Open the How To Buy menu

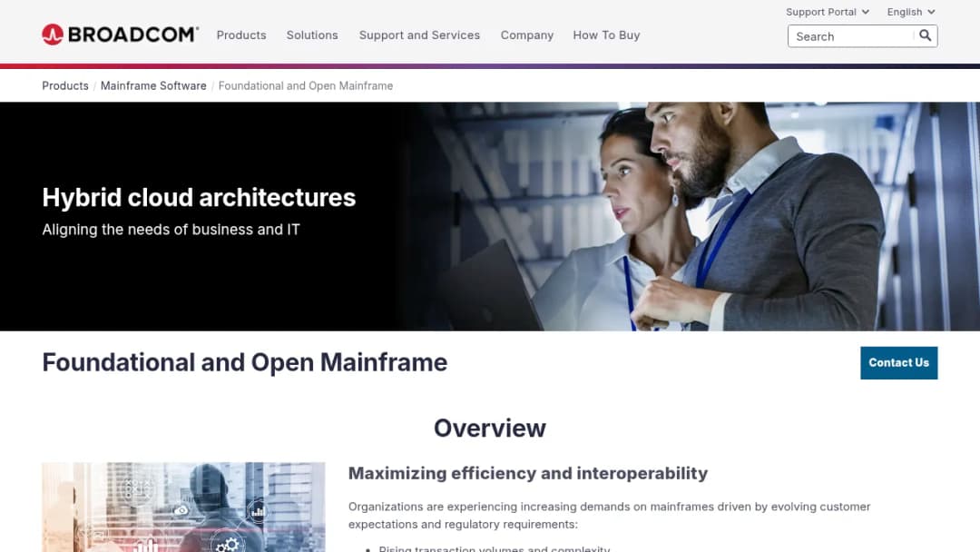(606, 35)
